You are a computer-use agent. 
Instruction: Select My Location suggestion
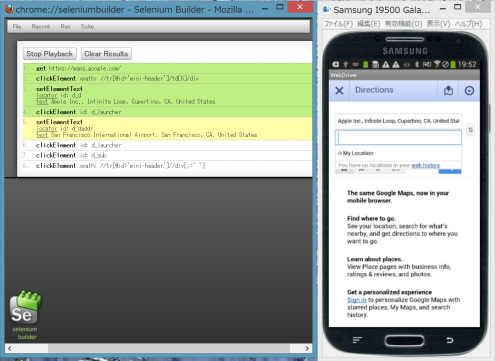coord(398,153)
